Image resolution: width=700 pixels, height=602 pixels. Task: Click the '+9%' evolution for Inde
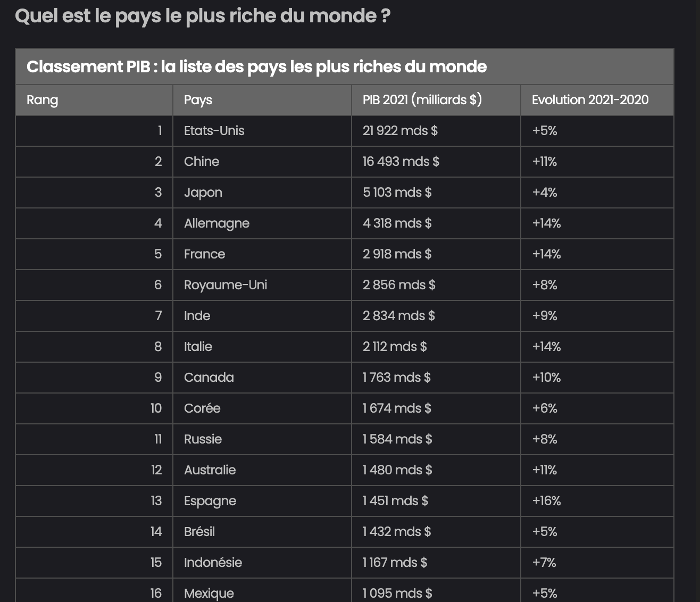544,316
